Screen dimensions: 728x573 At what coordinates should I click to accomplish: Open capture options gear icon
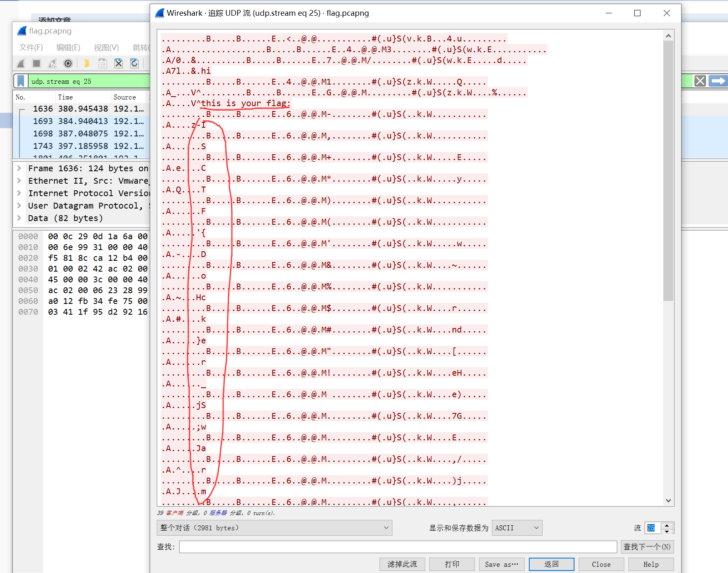pyautogui.click(x=68, y=63)
